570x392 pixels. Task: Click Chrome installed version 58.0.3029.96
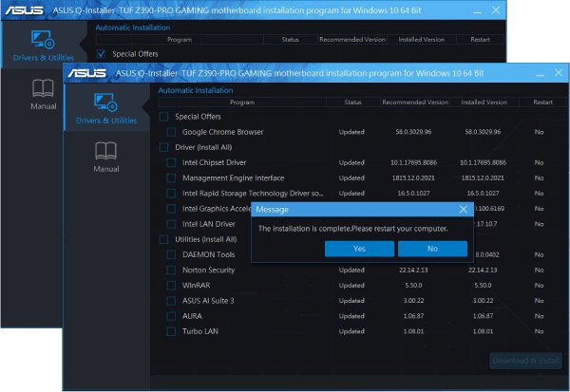click(483, 132)
